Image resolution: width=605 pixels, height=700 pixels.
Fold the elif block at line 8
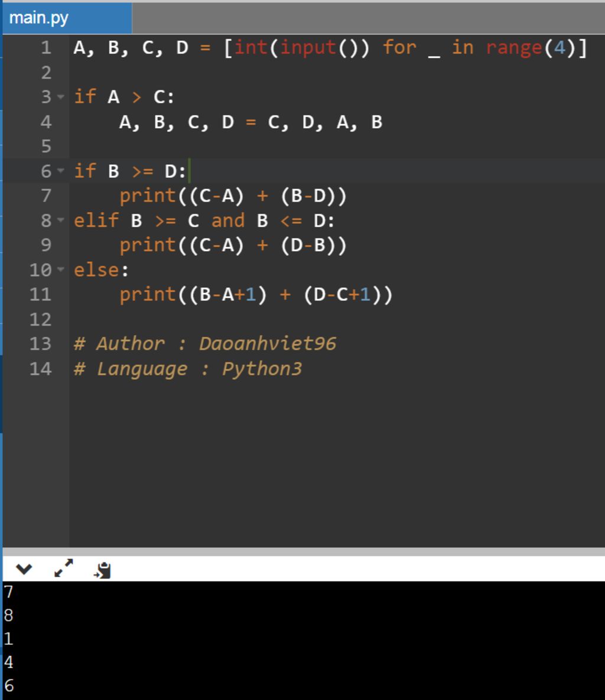click(61, 220)
